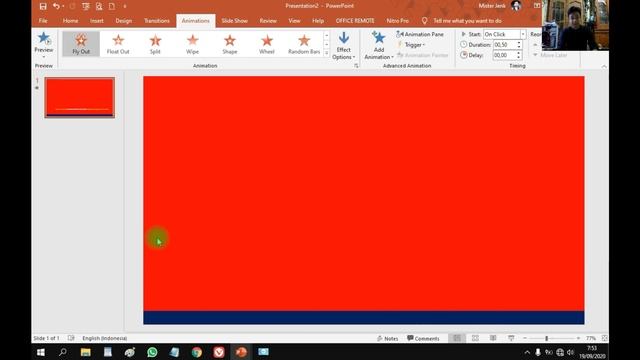Switch to the Transitions tab
The image size is (640, 360).
click(x=157, y=20)
